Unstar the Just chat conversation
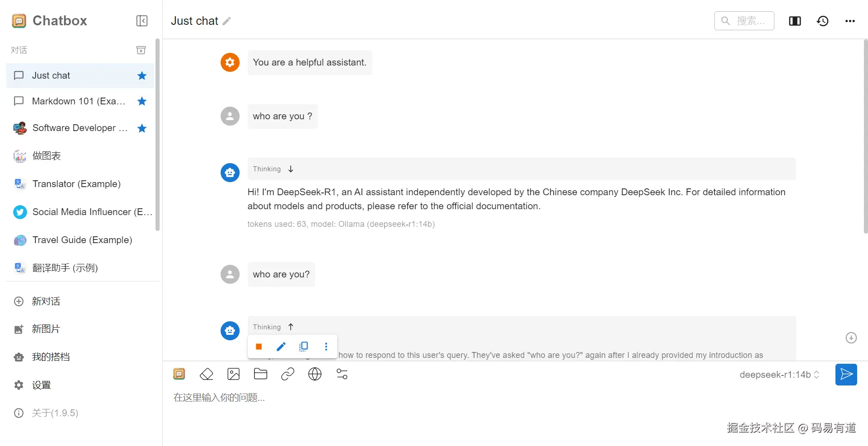 [142, 76]
